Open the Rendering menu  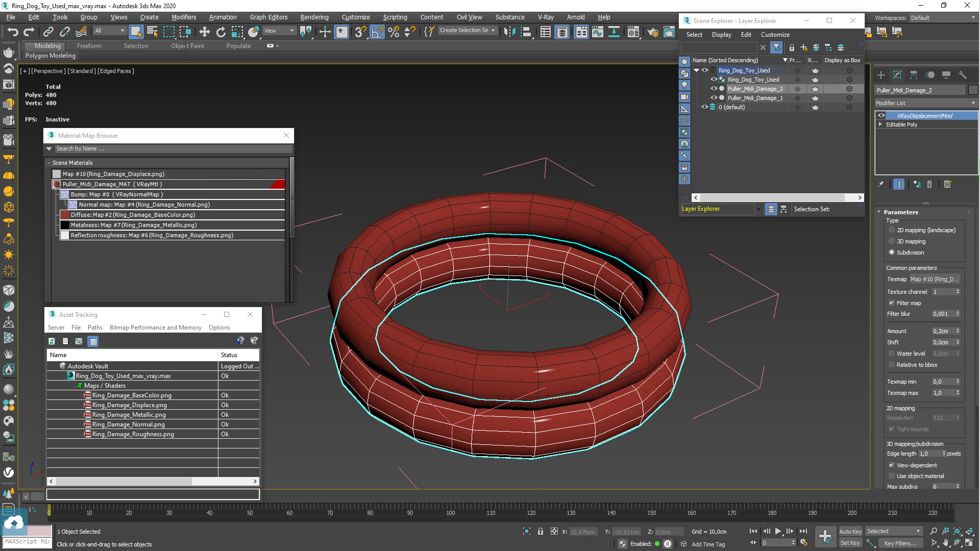point(314,17)
